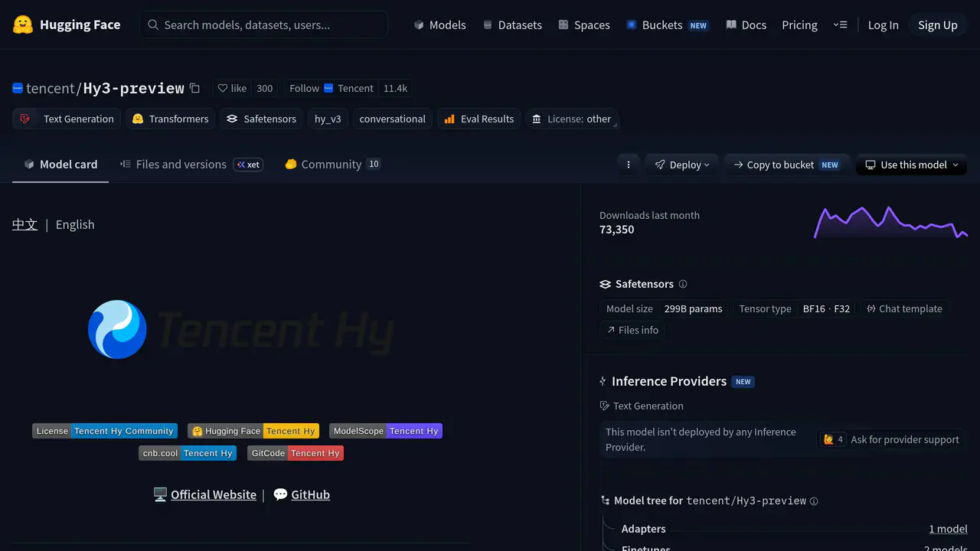Click the Hugging Face emoji logo
The height and width of the screenshot is (551, 980).
tap(23, 24)
